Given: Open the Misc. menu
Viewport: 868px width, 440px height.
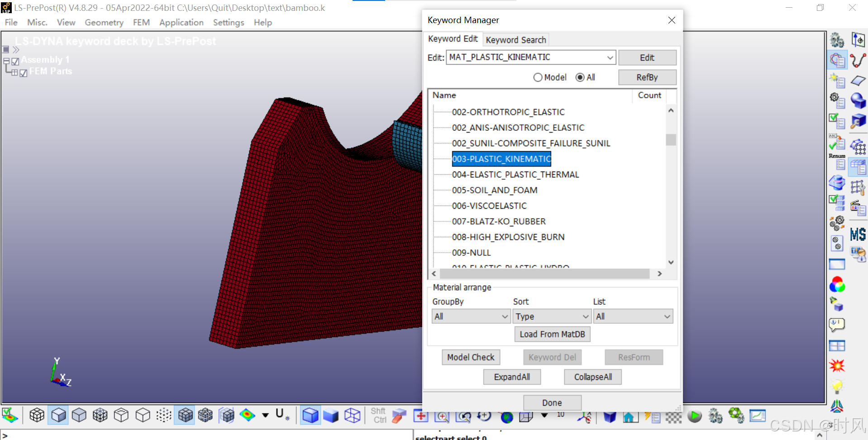Looking at the screenshot, I should [37, 22].
